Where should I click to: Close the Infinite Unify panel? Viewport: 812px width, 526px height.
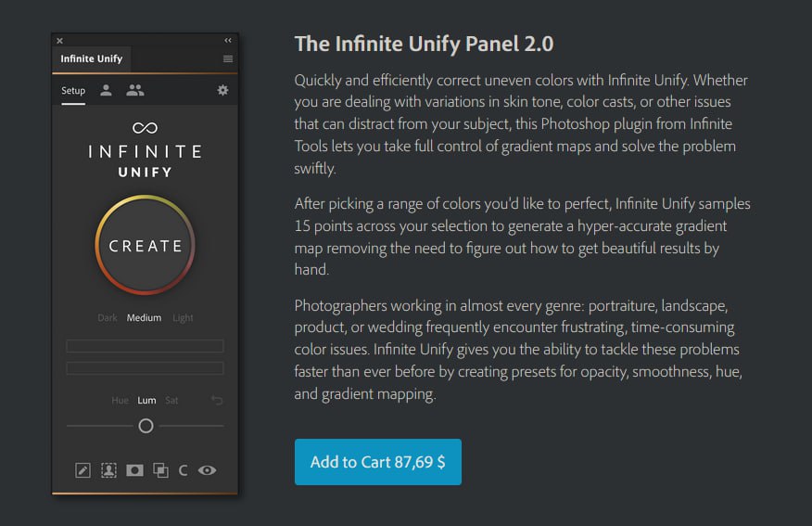point(59,41)
